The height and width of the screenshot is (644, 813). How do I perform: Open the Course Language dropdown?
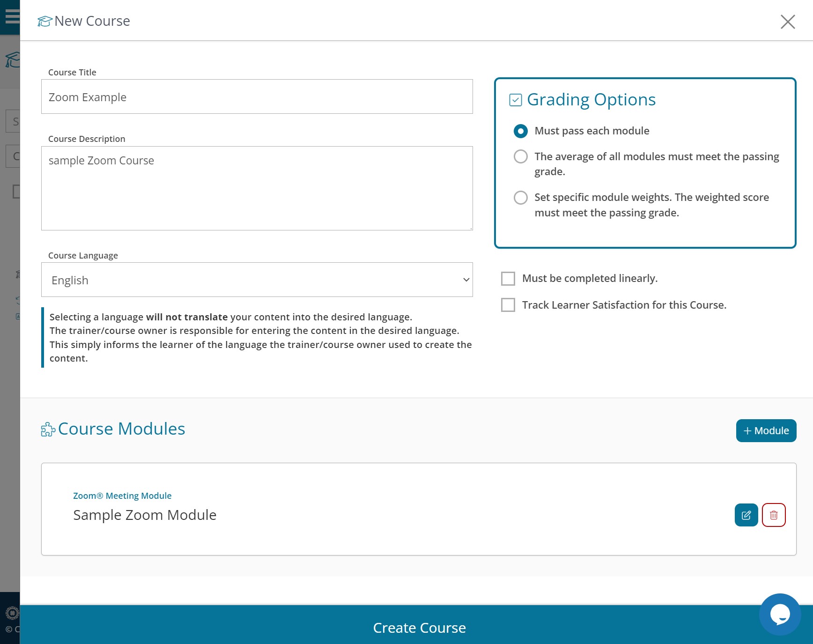pos(257,280)
